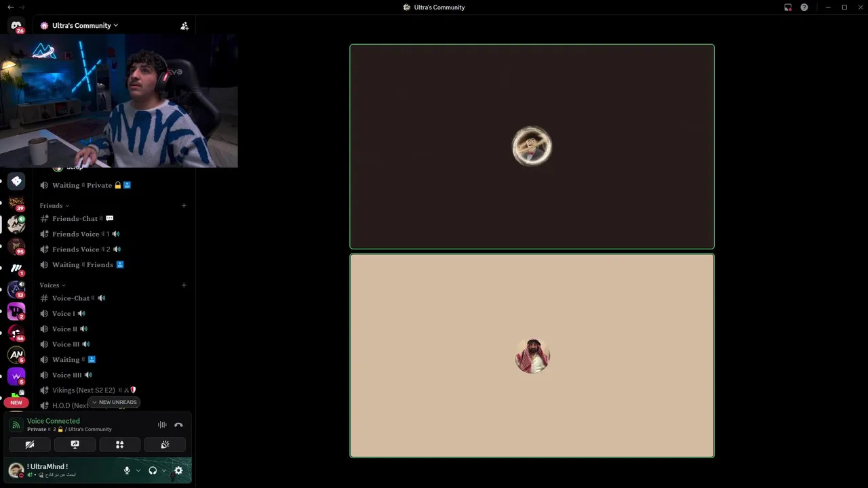Open server icon with 13 badge
Image resolution: width=868 pixels, height=488 pixels.
pyautogui.click(x=16, y=289)
